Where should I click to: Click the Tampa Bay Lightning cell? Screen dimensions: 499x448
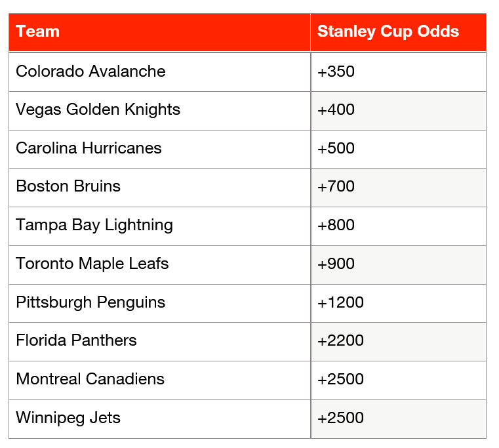(x=94, y=225)
